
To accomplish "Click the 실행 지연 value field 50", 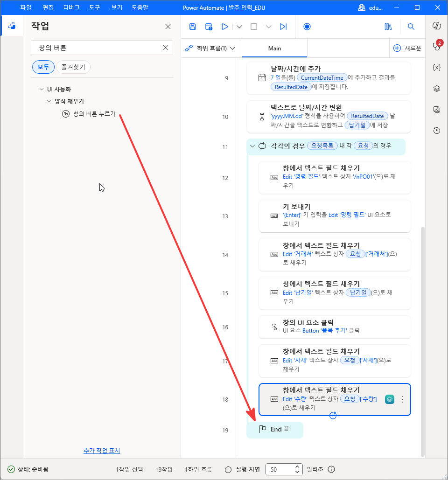I will 279,469.
